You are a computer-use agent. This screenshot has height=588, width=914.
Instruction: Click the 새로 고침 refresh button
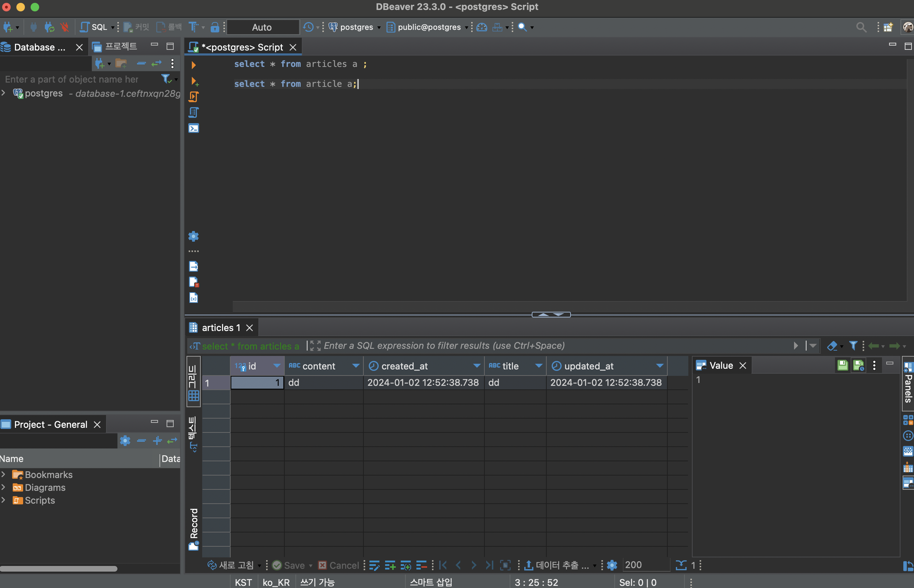tap(231, 565)
